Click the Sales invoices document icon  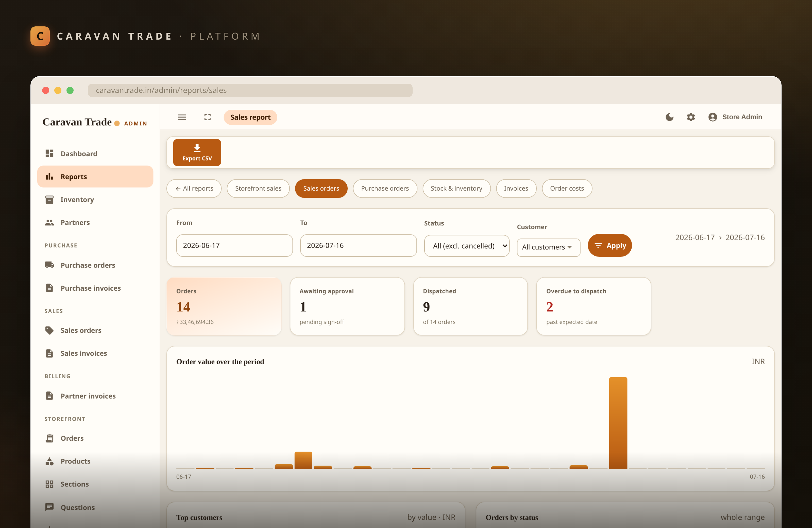coord(49,353)
